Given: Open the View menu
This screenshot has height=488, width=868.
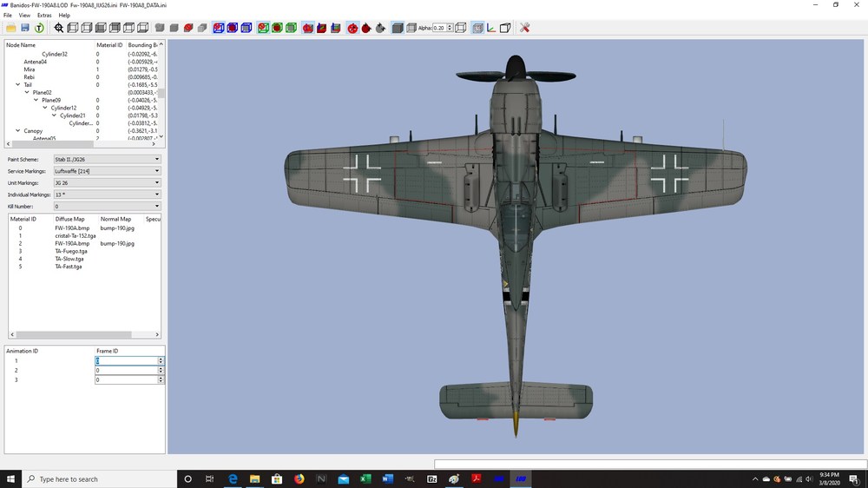Looking at the screenshot, I should tap(24, 16).
